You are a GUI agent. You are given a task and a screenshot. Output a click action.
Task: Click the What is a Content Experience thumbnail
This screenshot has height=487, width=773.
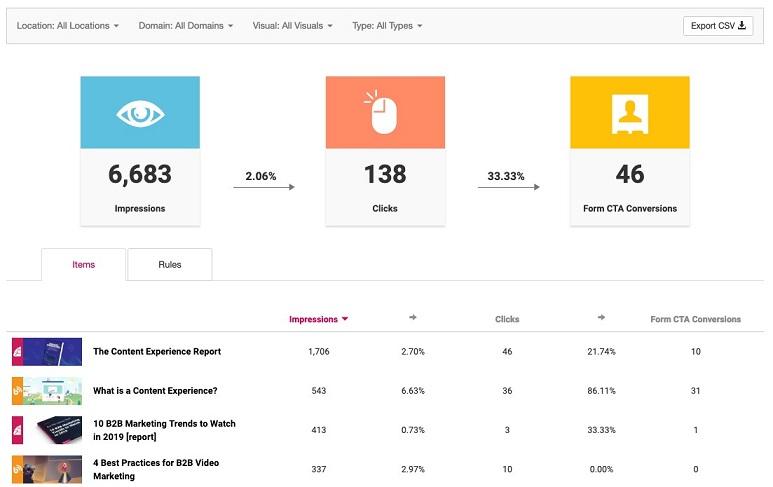(x=53, y=390)
